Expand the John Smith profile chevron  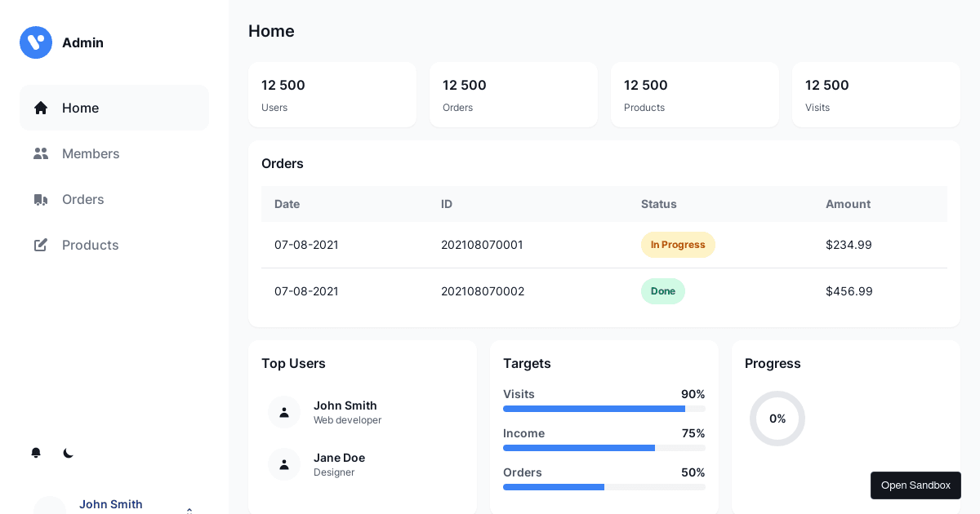click(189, 511)
